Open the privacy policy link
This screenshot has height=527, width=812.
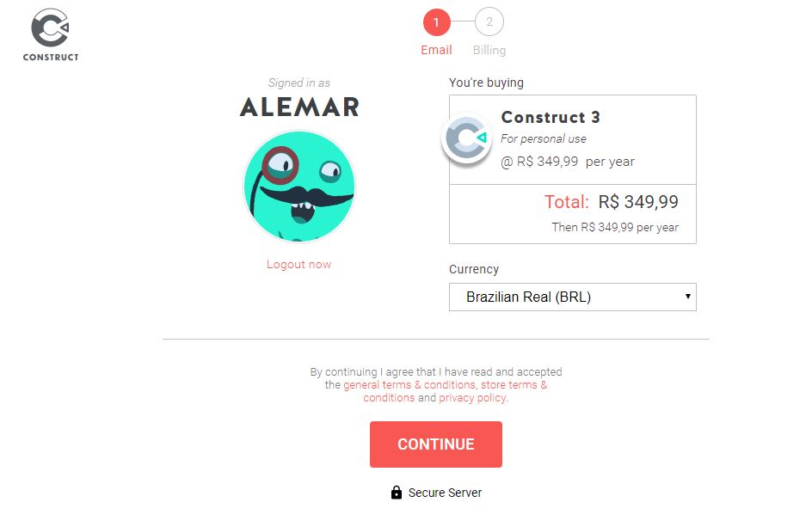pos(472,397)
